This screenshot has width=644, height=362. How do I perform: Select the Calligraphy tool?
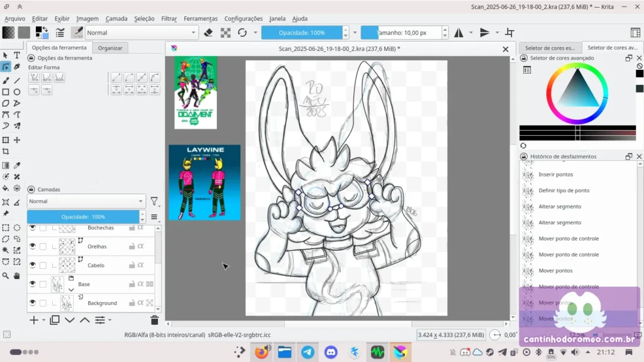(17, 67)
